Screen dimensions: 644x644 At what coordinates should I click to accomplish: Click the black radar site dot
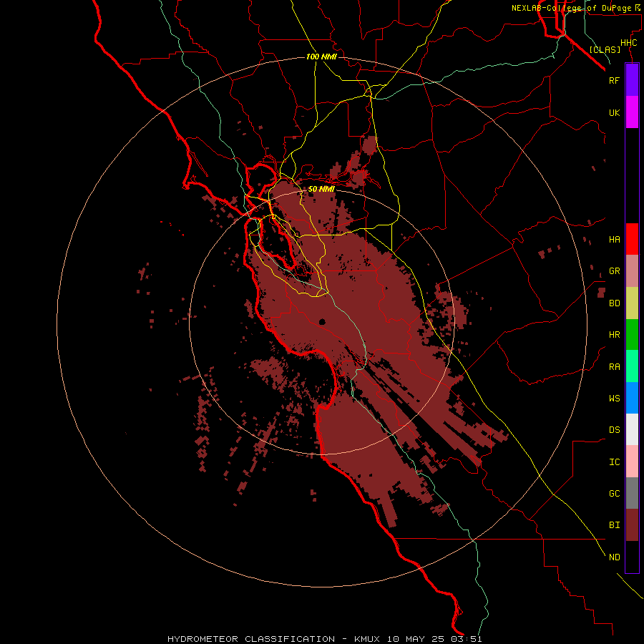(x=322, y=322)
